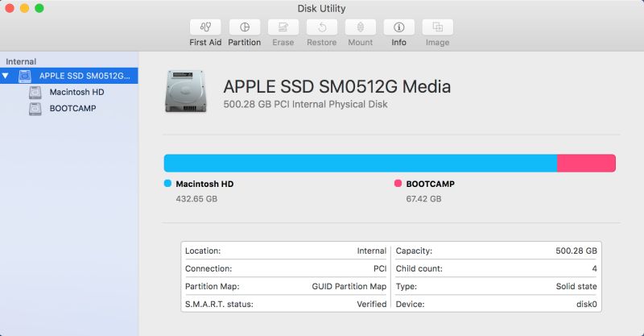Screen dimensions: 644x336
Task: Close the Disk Utility window
Action: pos(10,8)
